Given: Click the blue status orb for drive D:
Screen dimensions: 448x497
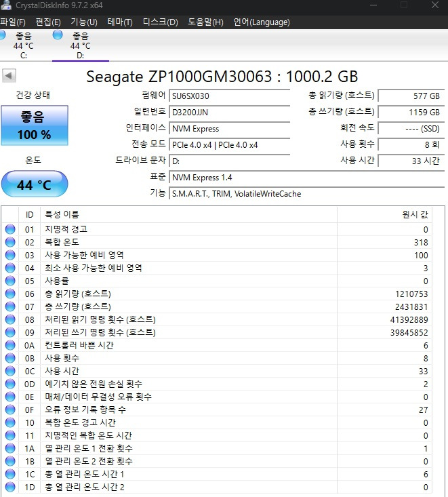Looking at the screenshot, I should (58, 35).
